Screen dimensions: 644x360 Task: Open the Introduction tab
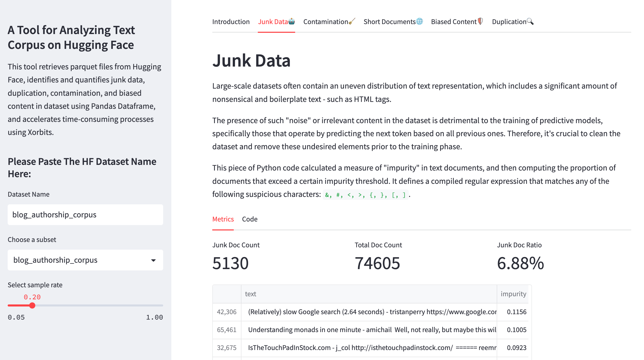point(231,22)
